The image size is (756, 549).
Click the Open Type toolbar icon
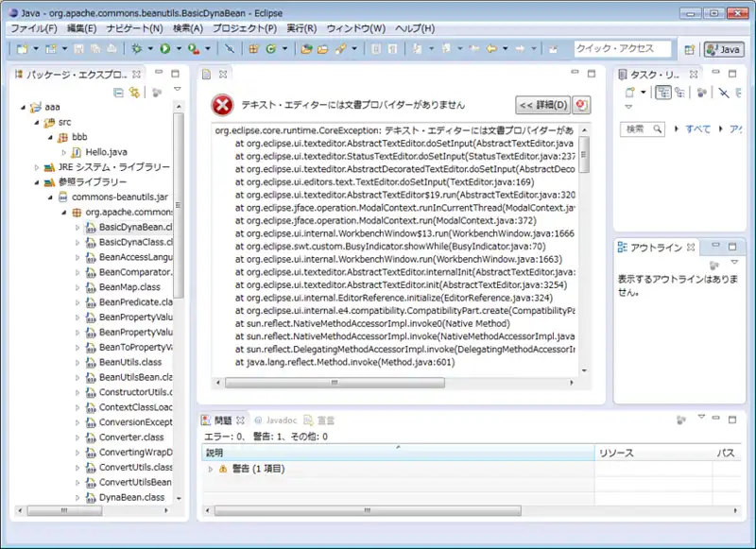[306, 49]
